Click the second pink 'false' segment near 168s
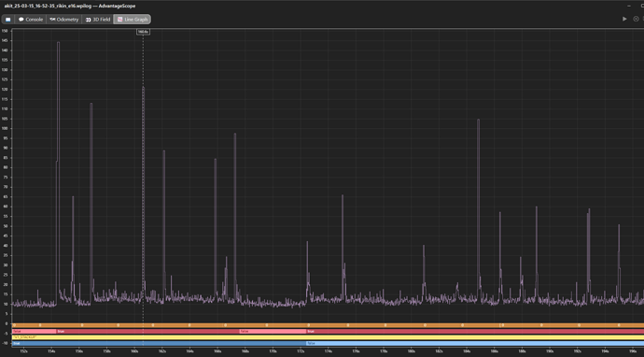This screenshot has width=644, height=357. point(273,331)
